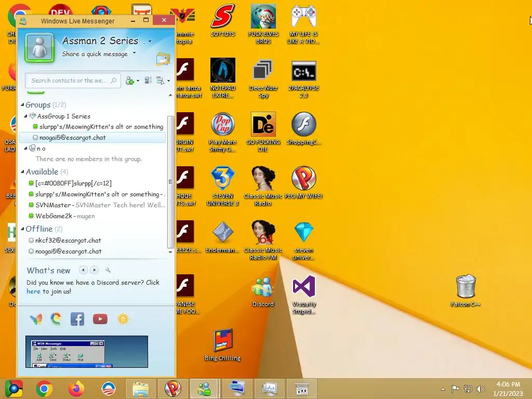532x399 pixels.
Task: Click the contact list scrollbar
Action: 170,182
